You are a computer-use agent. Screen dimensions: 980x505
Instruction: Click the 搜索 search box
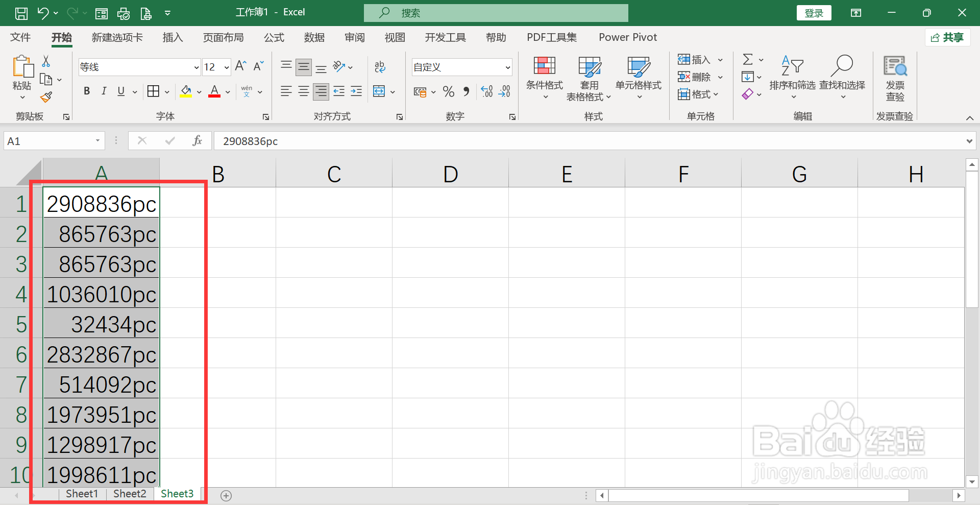tap(496, 13)
